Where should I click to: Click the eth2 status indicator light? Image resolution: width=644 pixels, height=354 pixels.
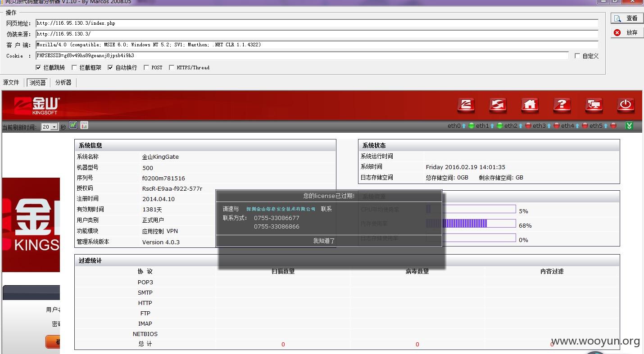coord(528,126)
